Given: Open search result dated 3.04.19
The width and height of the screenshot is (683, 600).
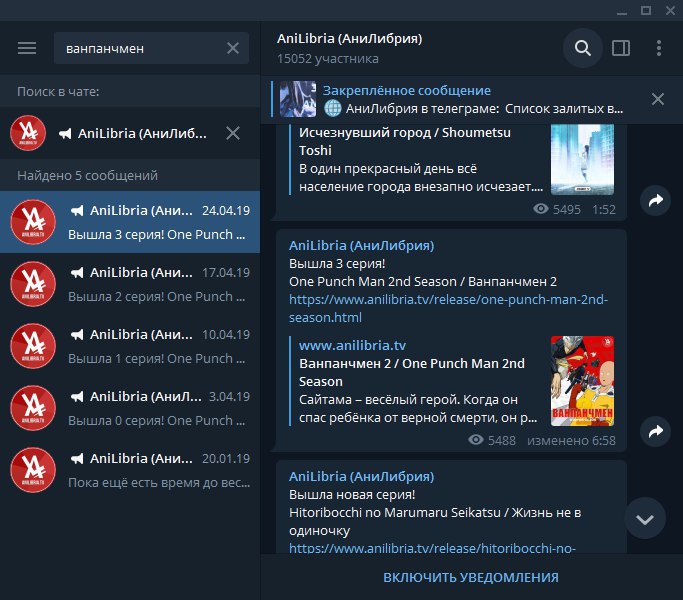Looking at the screenshot, I should (x=130, y=408).
